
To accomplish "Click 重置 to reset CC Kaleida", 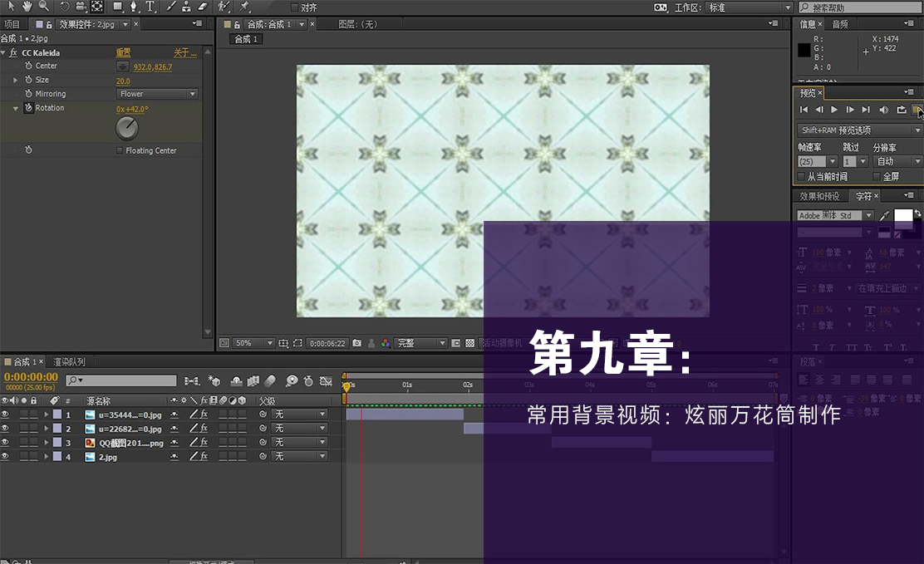I will 123,53.
